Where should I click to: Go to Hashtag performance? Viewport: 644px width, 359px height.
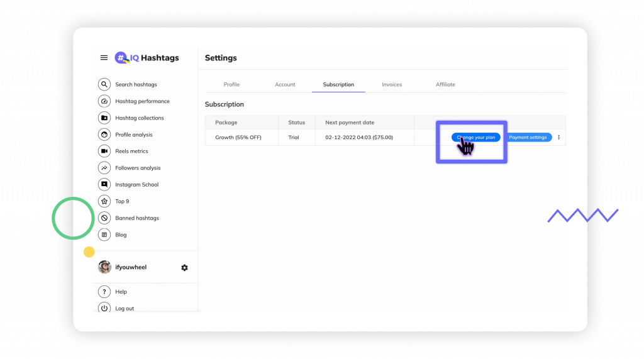pos(142,101)
